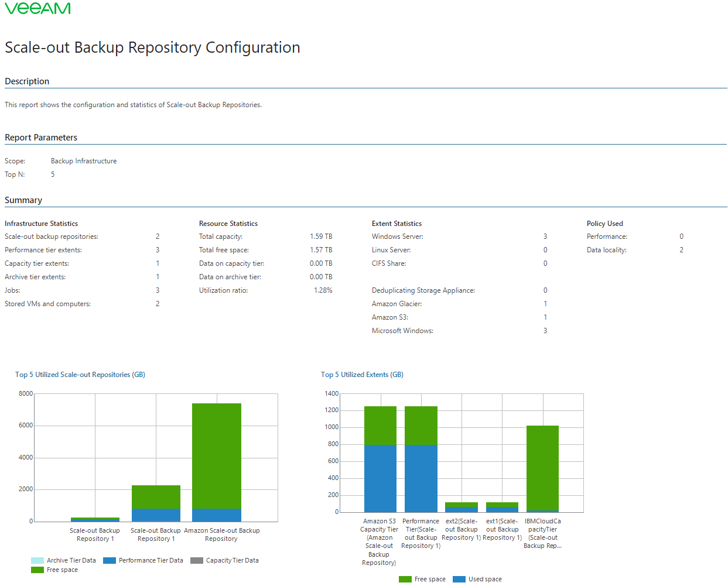Click the Performance Tier extent bar
This screenshot has width=728, height=586.
click(421, 460)
